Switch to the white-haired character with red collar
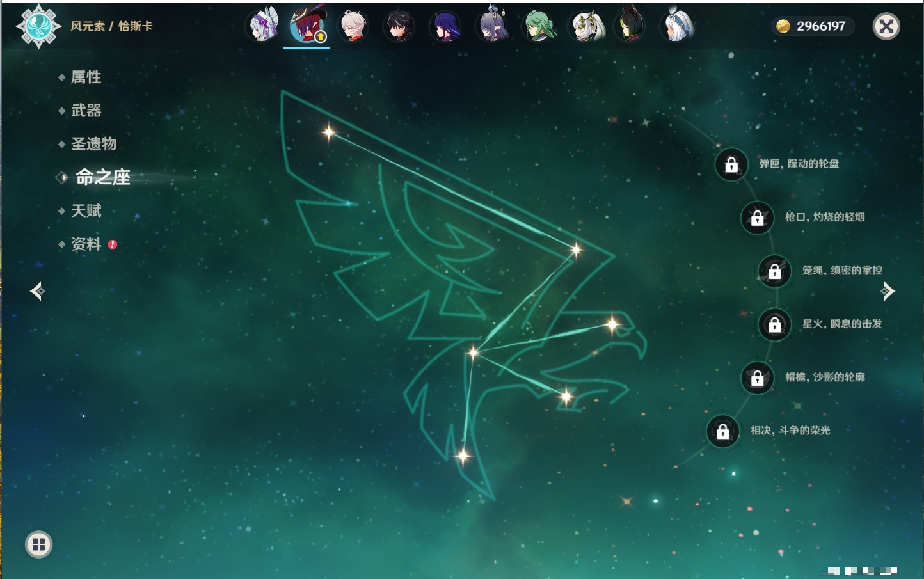The height and width of the screenshot is (579, 924). (x=353, y=26)
